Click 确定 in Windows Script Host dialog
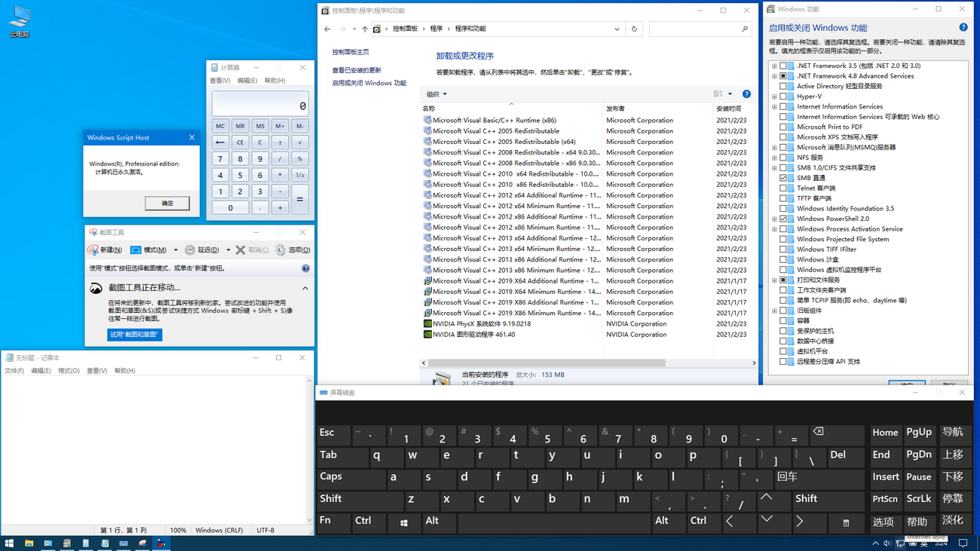The height and width of the screenshot is (551, 980). tap(167, 204)
